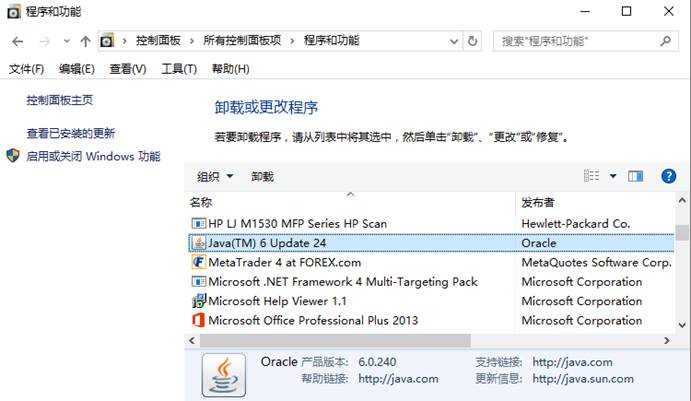Click the horizontal scrollbar right arrow
Screen dimensions: 691x401
[667, 341]
